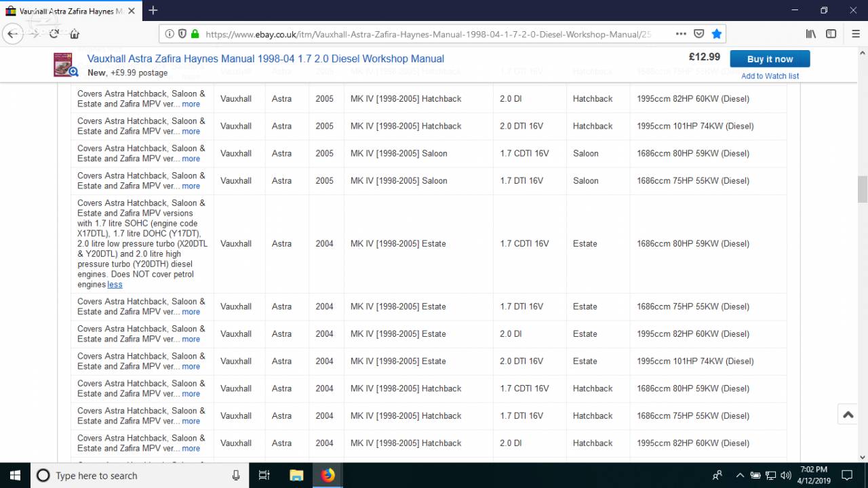
Task: Select 'Saloon' body cell in 1.7 DTI 16V row
Action: [586, 180]
